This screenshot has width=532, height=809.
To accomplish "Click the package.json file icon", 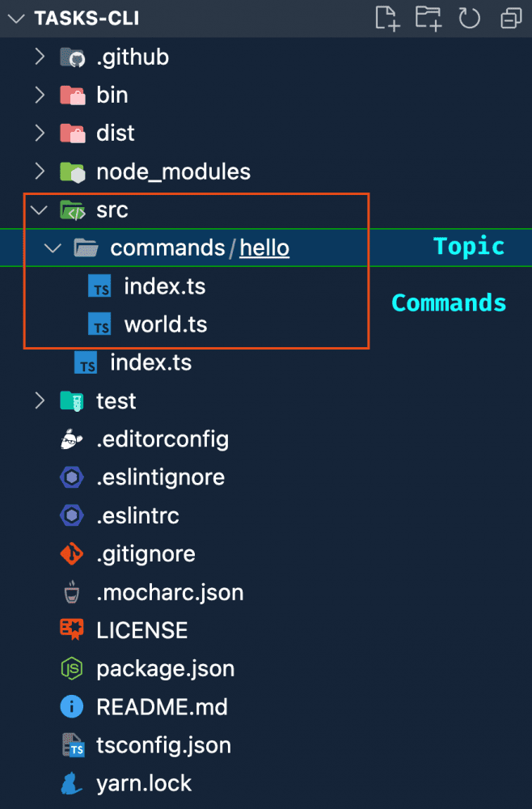I will [73, 669].
